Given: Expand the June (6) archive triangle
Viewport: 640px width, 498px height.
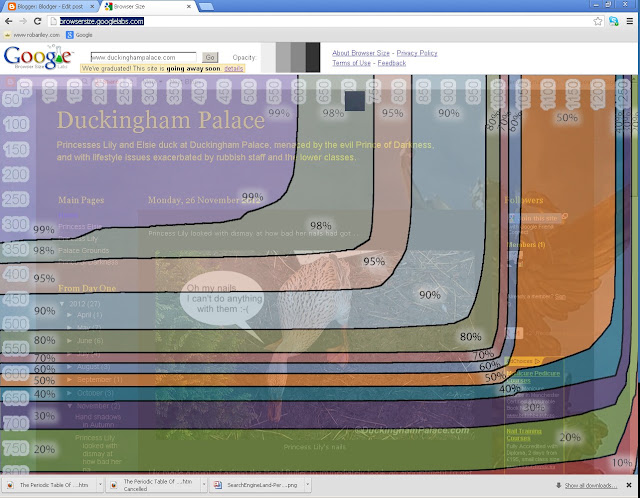Looking at the screenshot, I should click(x=69, y=340).
